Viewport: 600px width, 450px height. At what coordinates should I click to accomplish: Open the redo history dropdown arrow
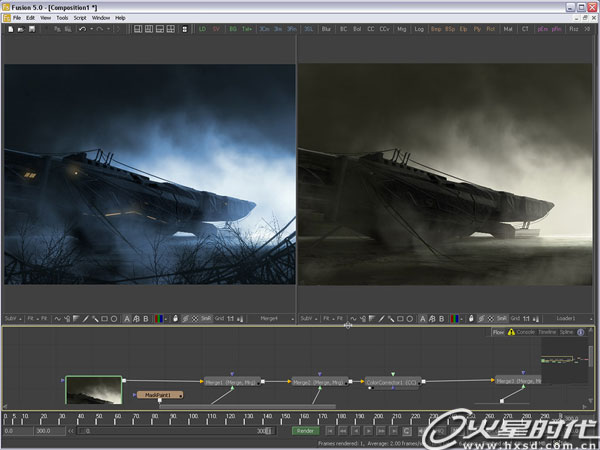[109, 29]
